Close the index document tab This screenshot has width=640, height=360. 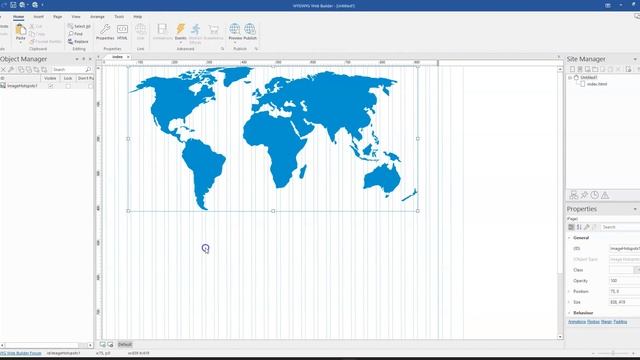(128, 57)
